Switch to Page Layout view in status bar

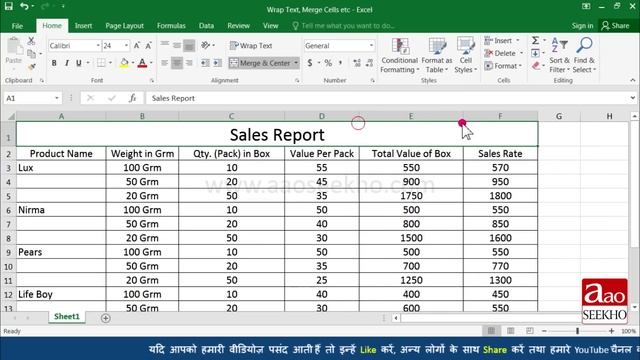[x=510, y=331]
